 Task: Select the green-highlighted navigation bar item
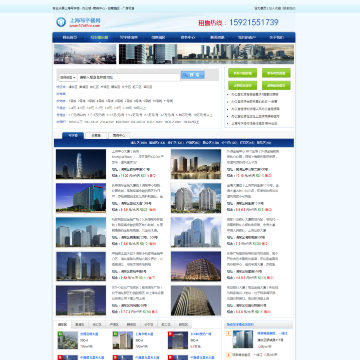tap(99, 38)
